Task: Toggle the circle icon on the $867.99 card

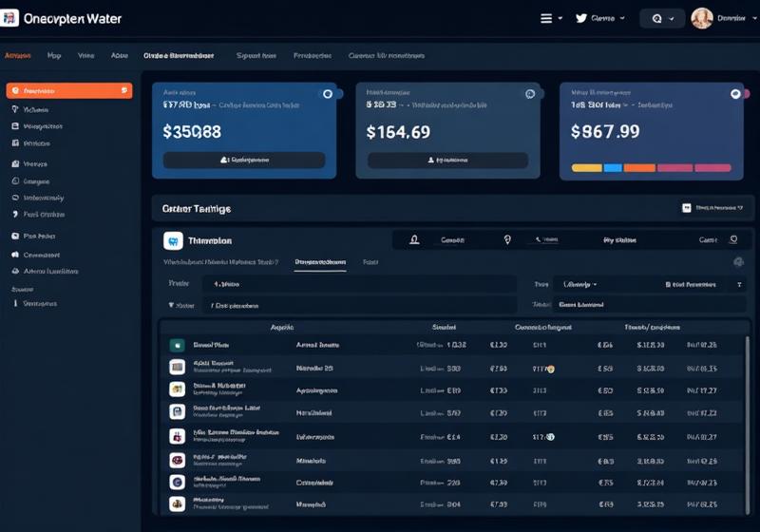Action: tap(734, 94)
